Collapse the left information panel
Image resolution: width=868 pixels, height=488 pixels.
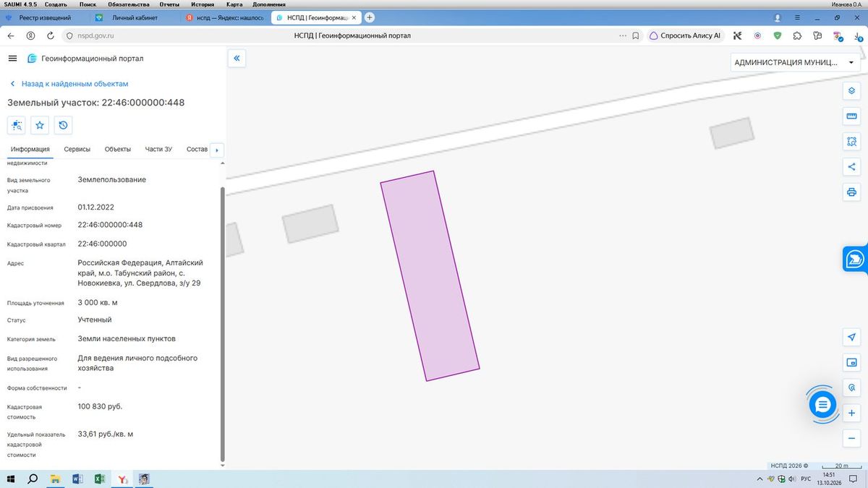[x=237, y=59]
